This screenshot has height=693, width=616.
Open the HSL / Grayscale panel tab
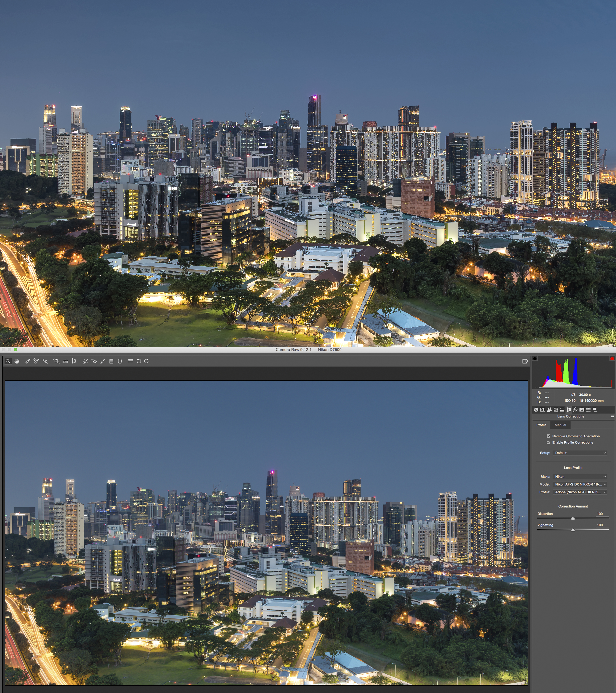[x=556, y=410]
